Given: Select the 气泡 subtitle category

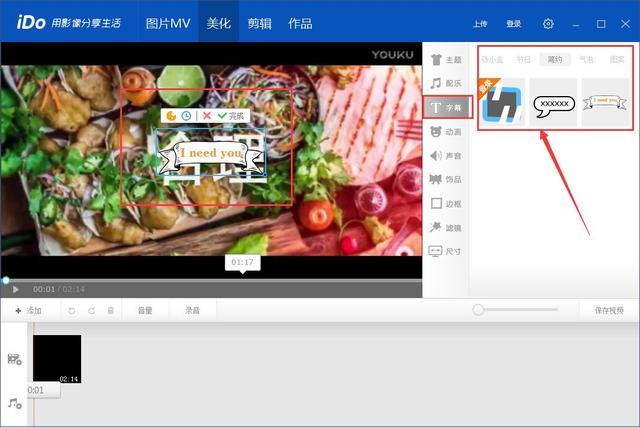Looking at the screenshot, I should pyautogui.click(x=587, y=60).
